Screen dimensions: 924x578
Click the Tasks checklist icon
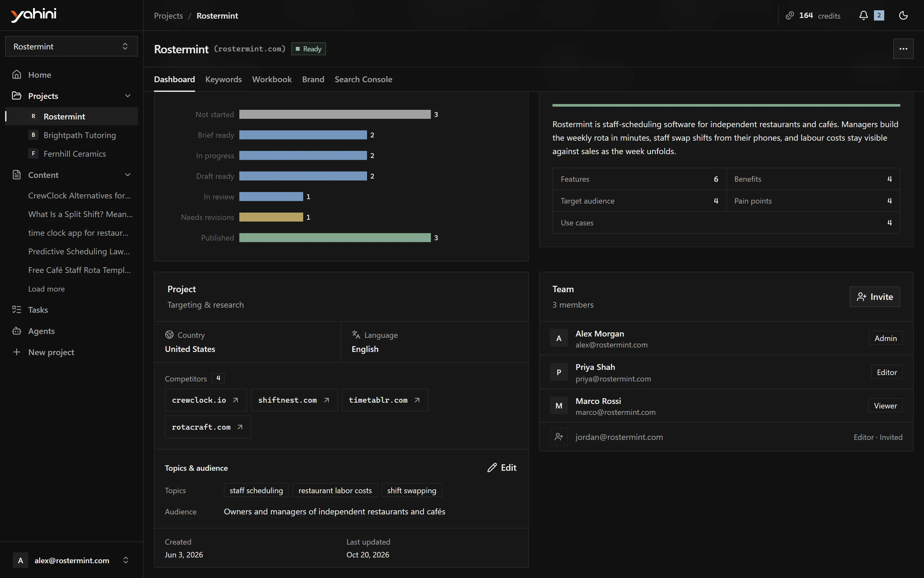pyautogui.click(x=16, y=310)
